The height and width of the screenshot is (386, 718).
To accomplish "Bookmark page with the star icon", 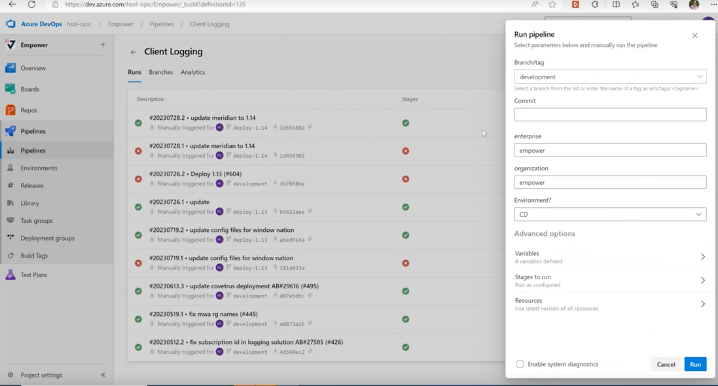I will click(553, 5).
